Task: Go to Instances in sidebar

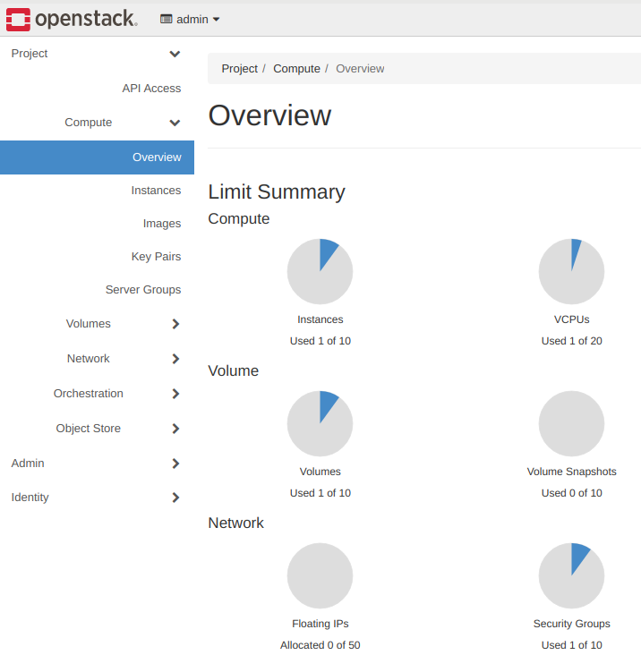Action: [x=156, y=191]
